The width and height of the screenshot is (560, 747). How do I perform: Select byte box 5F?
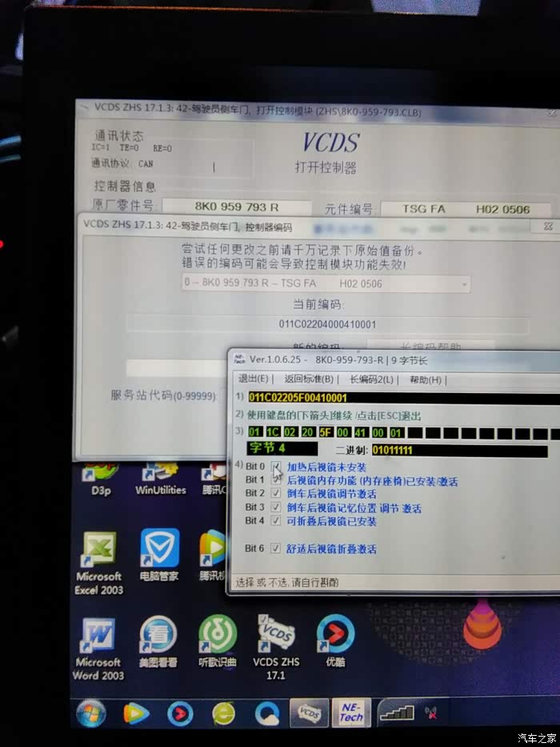pyautogui.click(x=326, y=432)
